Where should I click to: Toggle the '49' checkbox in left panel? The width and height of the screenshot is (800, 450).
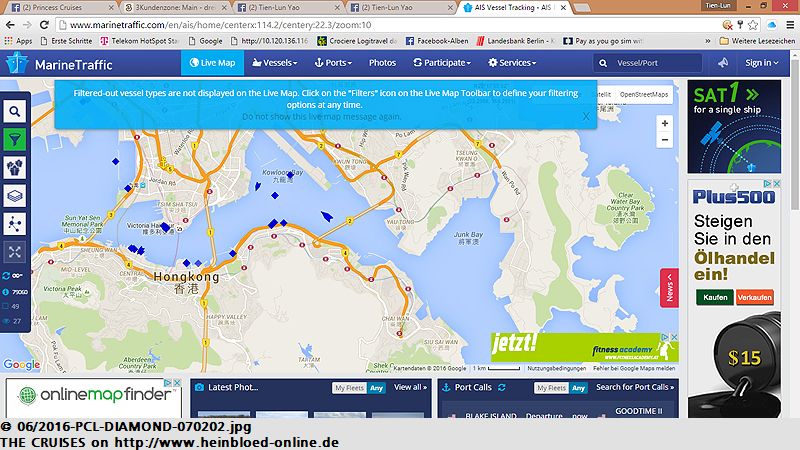click(x=6, y=307)
